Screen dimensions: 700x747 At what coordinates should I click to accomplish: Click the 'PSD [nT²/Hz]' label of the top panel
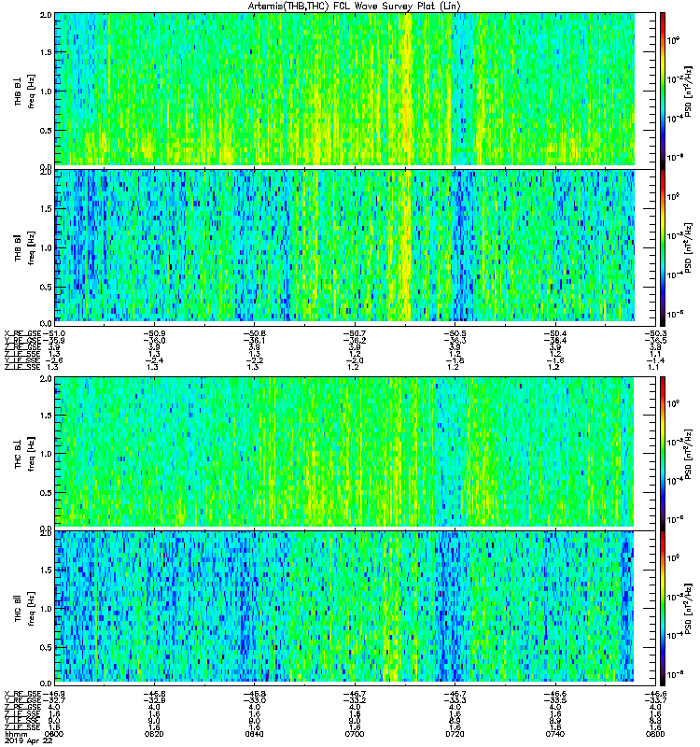coord(688,91)
